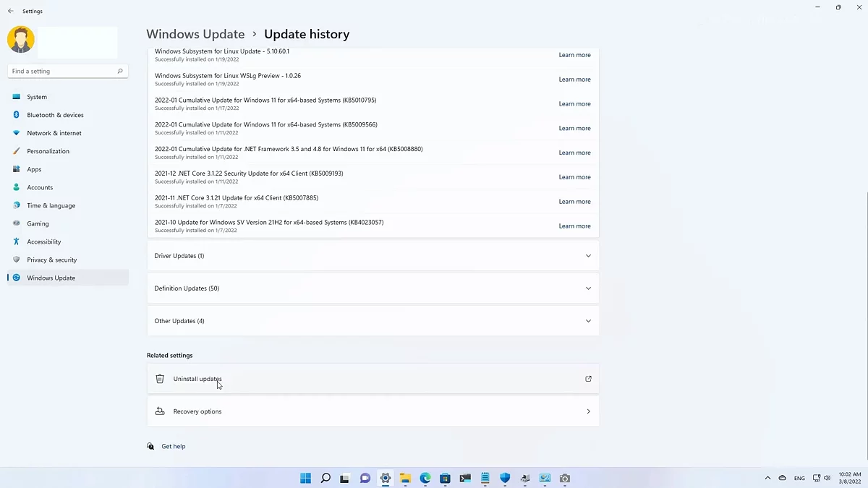The image size is (868, 488).
Task: Open network and volume quick settings
Action: (822, 478)
